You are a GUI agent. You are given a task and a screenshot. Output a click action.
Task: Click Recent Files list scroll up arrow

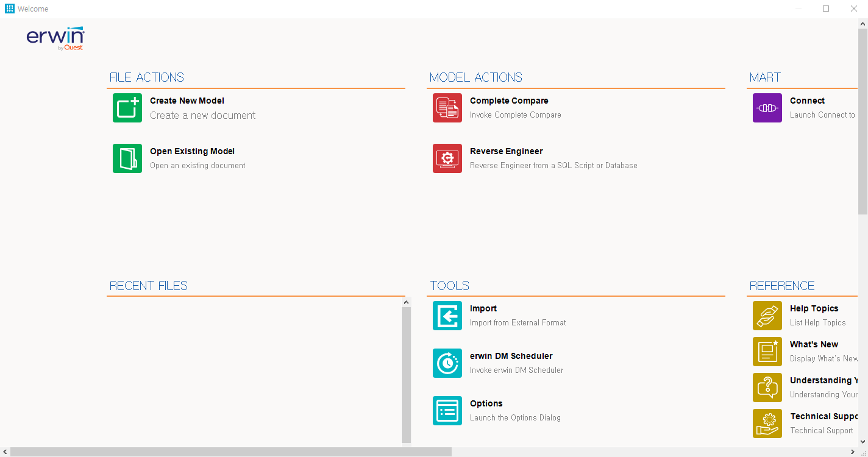[x=407, y=302]
